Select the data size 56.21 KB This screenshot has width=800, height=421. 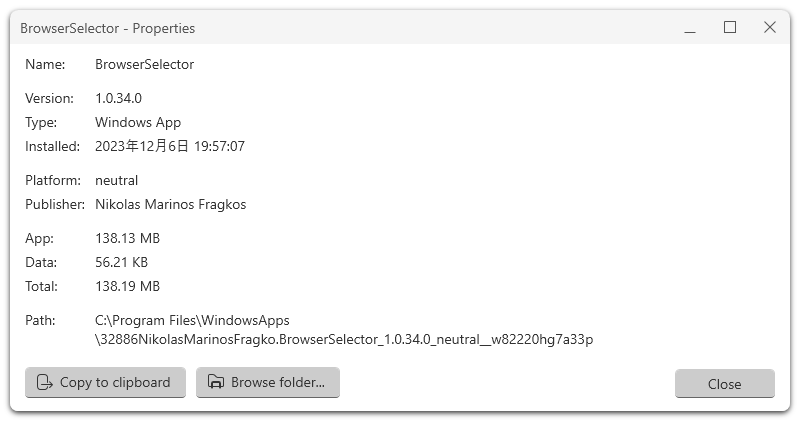click(121, 262)
